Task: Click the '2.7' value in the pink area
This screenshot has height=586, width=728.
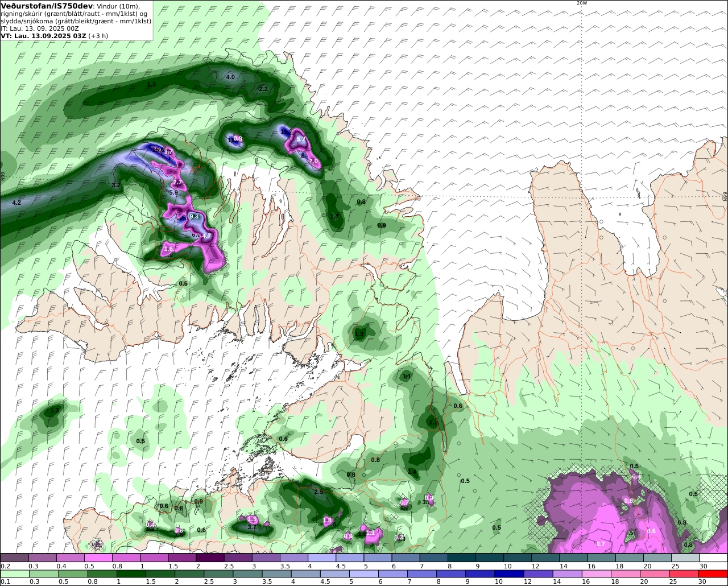Action: [x=177, y=183]
